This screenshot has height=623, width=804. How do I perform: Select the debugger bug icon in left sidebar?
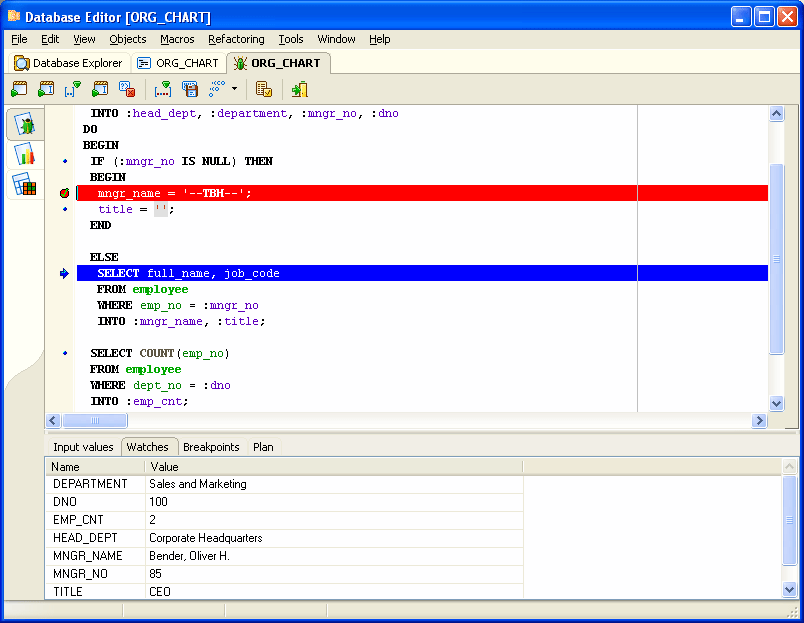click(25, 125)
